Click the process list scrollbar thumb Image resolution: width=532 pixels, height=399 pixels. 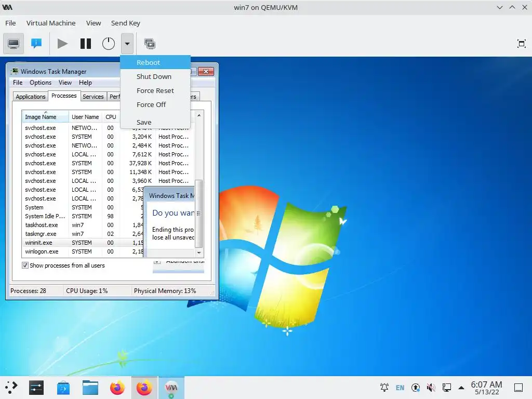coord(199,214)
